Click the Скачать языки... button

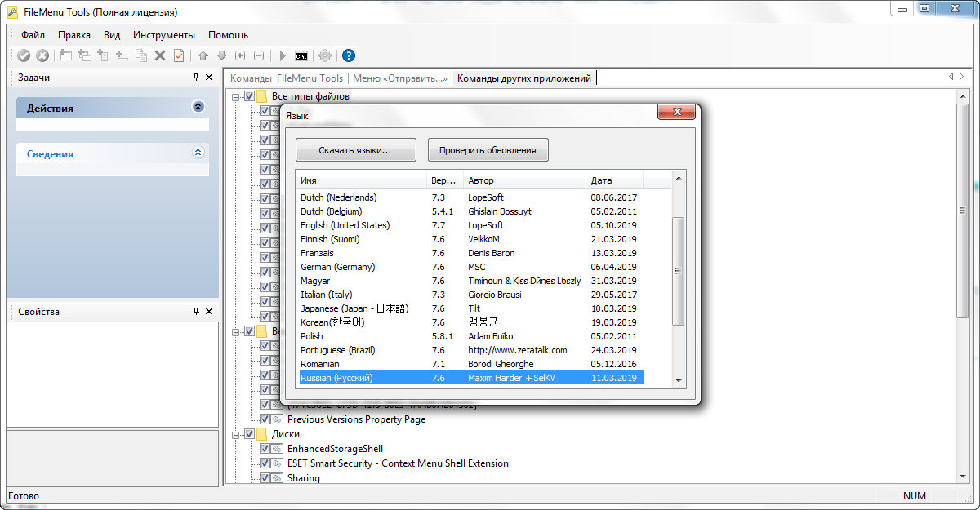click(x=355, y=150)
